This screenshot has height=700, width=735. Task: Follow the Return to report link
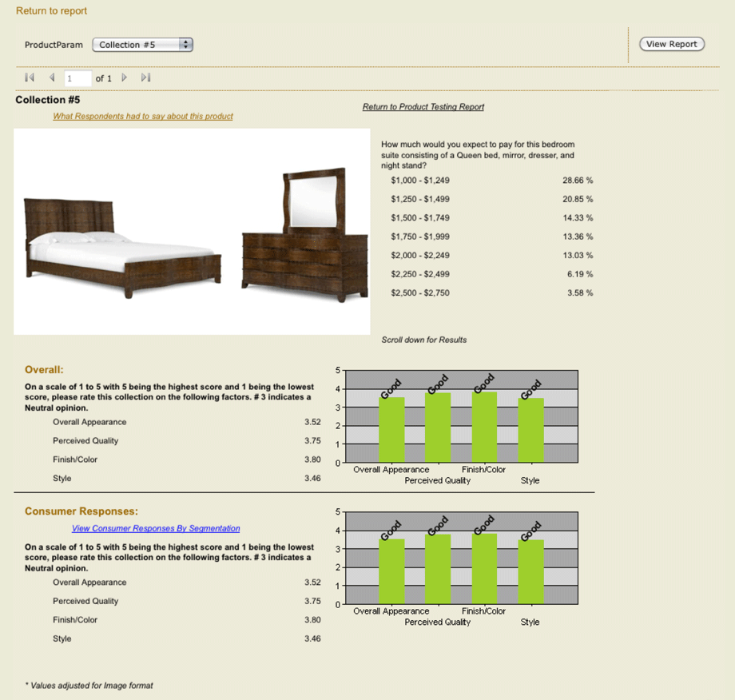(x=50, y=11)
